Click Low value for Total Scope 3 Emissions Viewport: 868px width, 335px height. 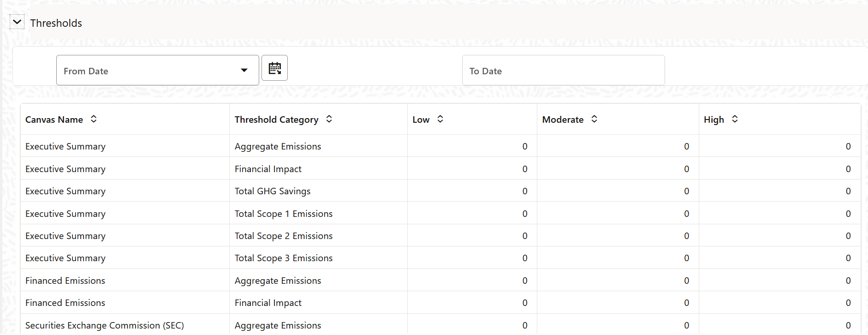[525, 258]
